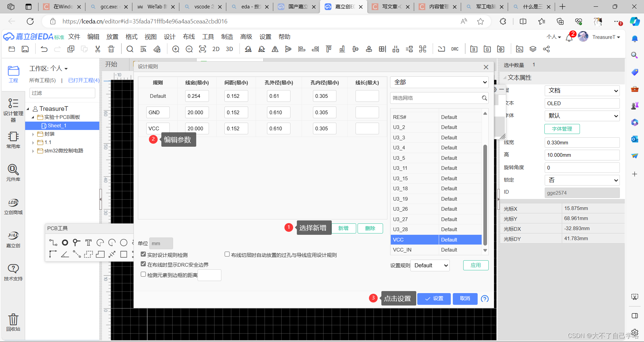
Task: Open the 设置规则 Default dropdown
Action: tap(430, 265)
